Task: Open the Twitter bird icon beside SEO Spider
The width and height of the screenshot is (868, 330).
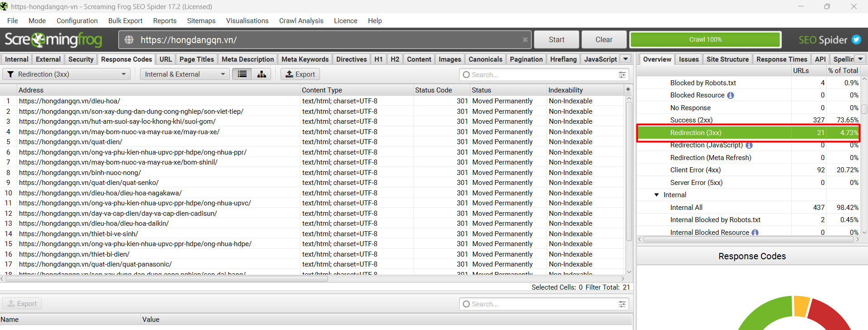Action: point(856,40)
